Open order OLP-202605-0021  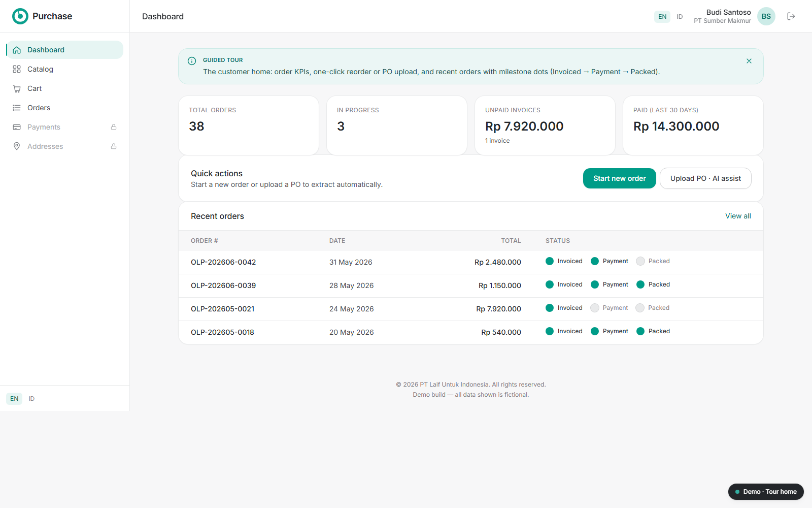222,309
